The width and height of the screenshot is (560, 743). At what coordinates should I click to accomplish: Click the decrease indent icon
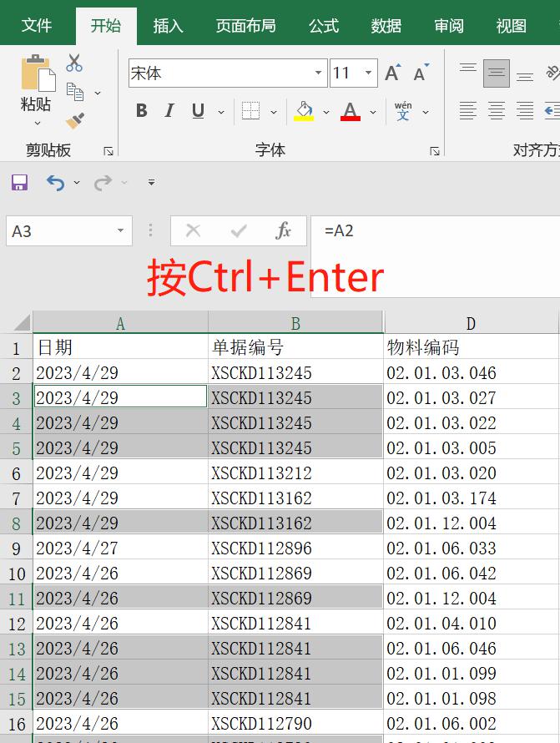[552, 111]
